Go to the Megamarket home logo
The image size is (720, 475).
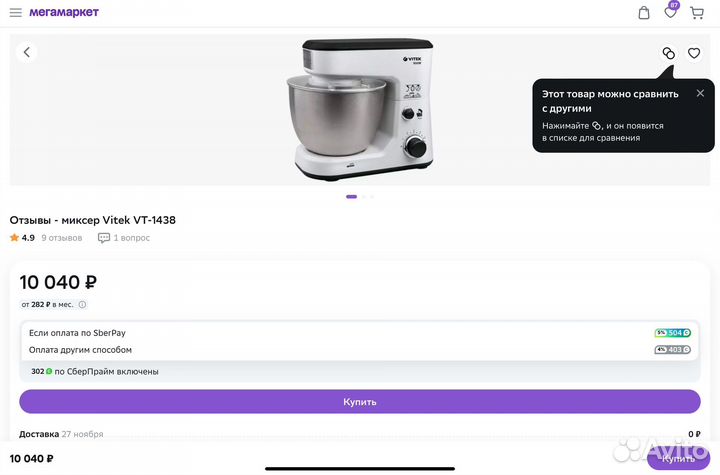(x=64, y=12)
